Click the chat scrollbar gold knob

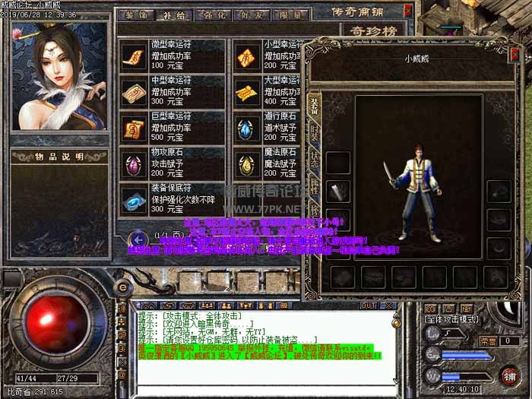[396, 323]
